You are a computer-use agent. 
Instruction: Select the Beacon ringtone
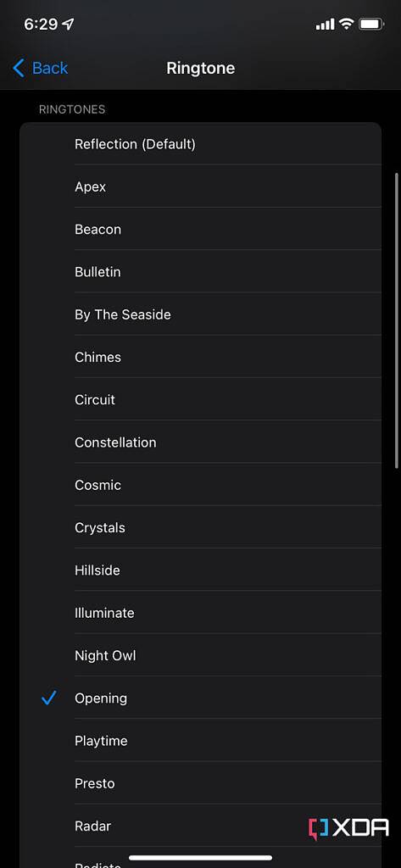(x=200, y=229)
